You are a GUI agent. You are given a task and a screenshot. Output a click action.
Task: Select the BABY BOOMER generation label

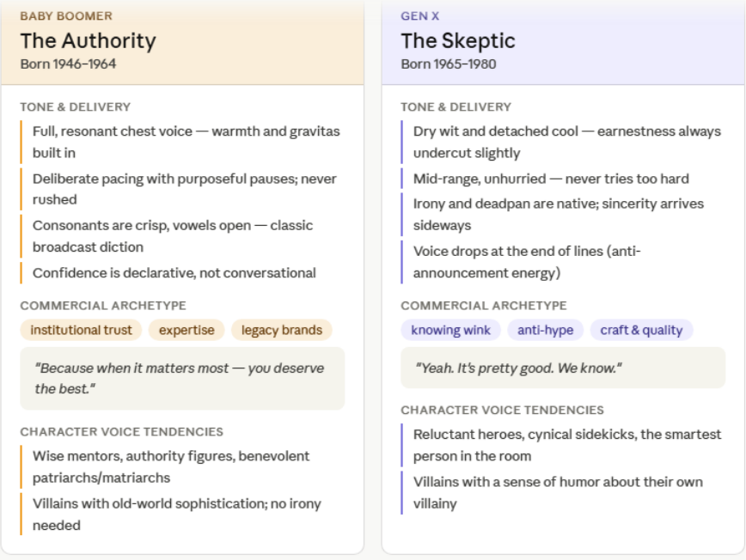[x=66, y=16]
